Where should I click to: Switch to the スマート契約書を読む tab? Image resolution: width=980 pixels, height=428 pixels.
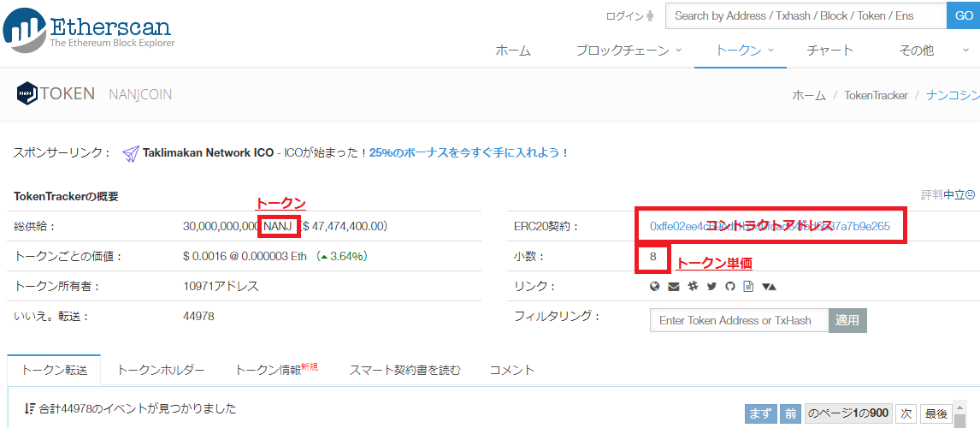[405, 370]
